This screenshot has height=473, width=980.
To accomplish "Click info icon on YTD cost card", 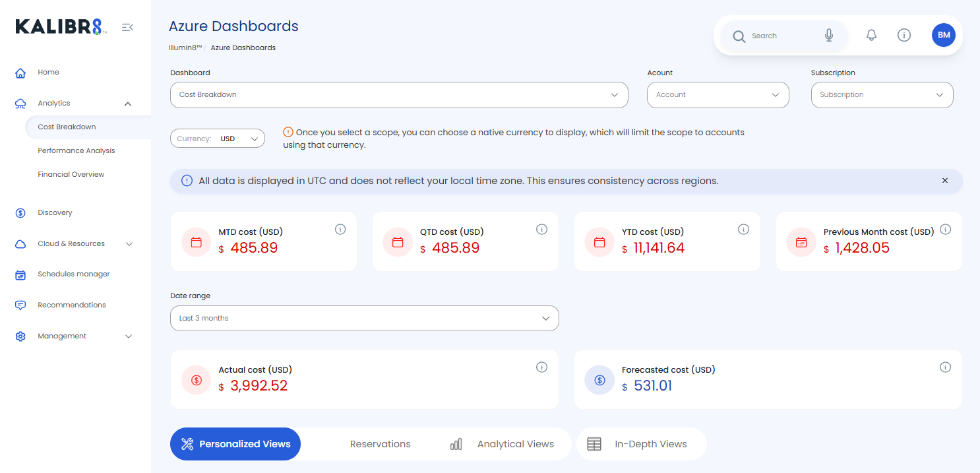I will 743,230.
